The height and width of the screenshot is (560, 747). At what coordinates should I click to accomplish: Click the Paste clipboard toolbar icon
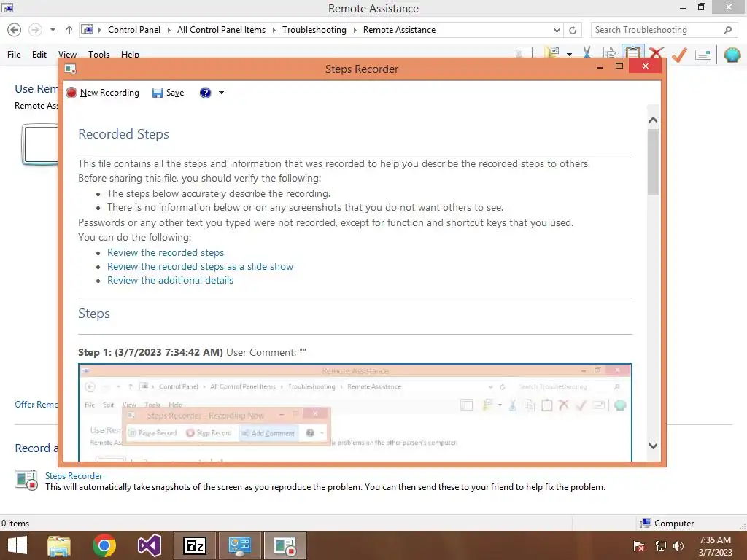click(633, 52)
